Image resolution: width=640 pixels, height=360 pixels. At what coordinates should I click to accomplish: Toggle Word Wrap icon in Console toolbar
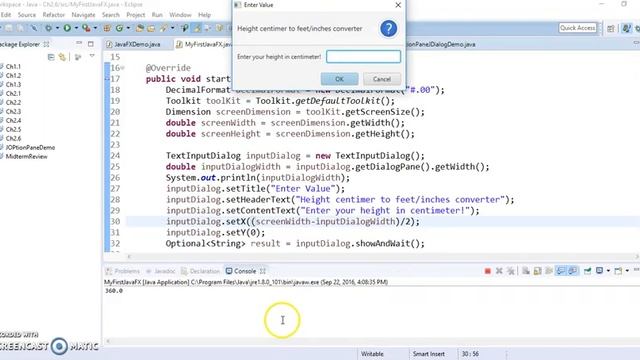click(549, 271)
